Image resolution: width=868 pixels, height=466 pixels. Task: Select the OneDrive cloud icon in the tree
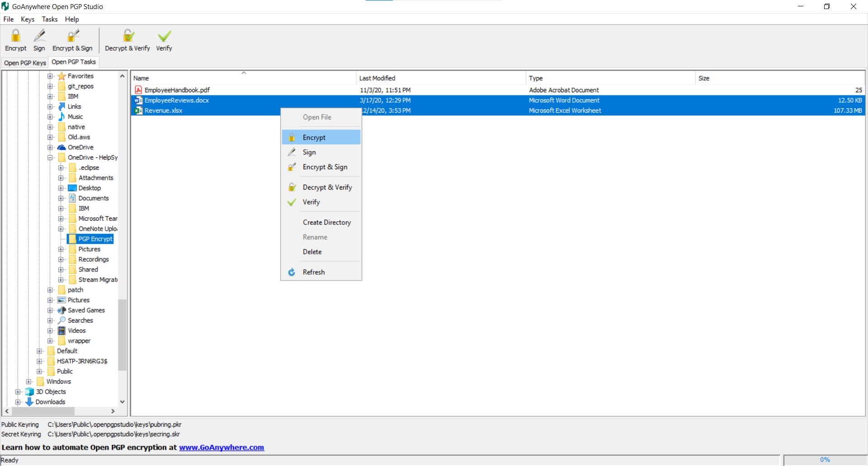(62, 147)
